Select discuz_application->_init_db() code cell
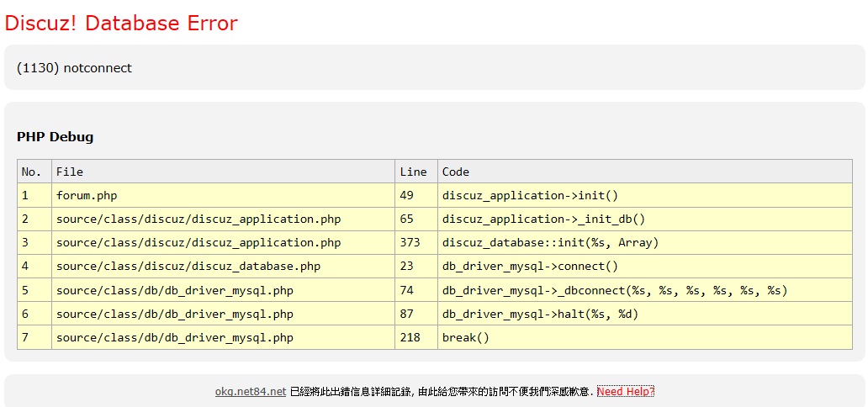The width and height of the screenshot is (868, 407). (645, 219)
